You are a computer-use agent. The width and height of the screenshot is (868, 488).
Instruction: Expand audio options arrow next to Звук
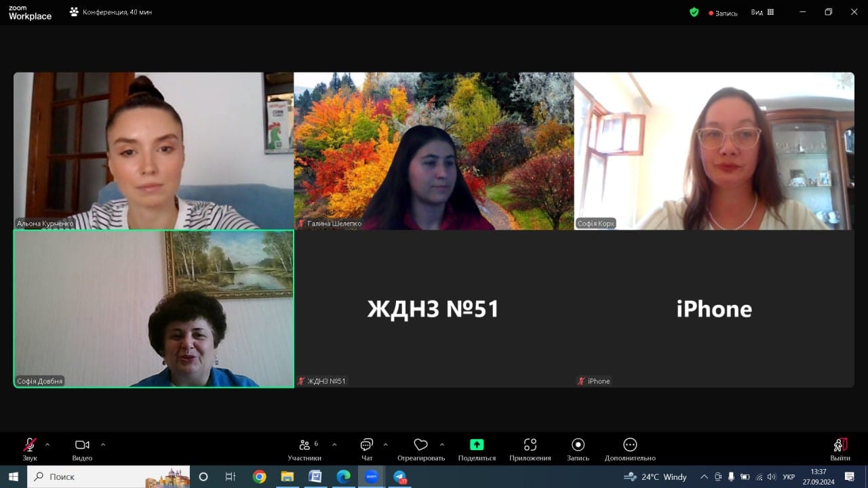47,445
